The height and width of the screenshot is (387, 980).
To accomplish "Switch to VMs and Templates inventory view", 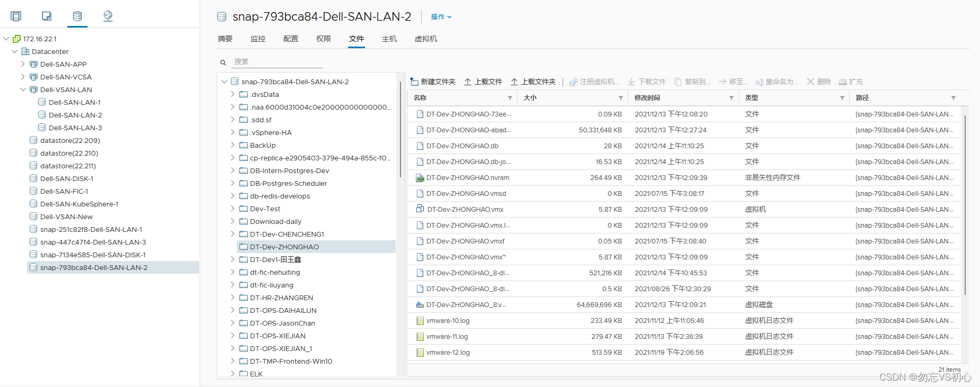I will pos(47,16).
